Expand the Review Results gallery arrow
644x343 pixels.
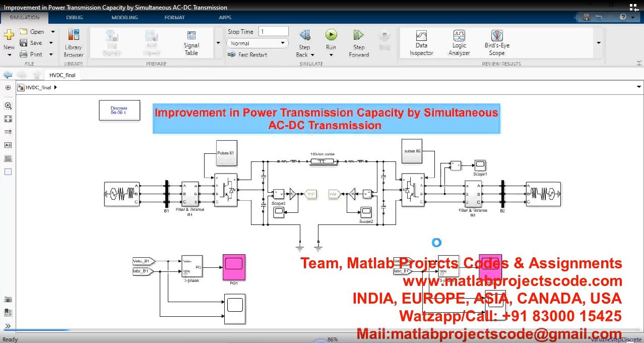click(x=599, y=43)
